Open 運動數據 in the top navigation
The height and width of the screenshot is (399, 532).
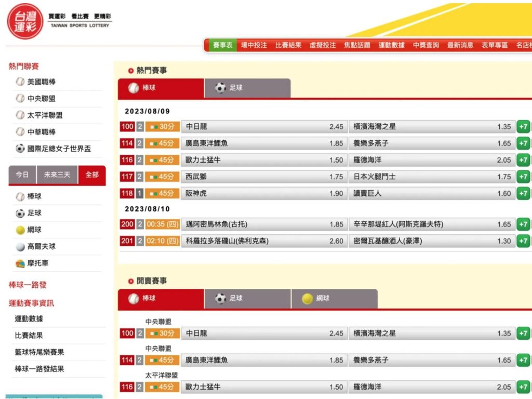point(392,45)
